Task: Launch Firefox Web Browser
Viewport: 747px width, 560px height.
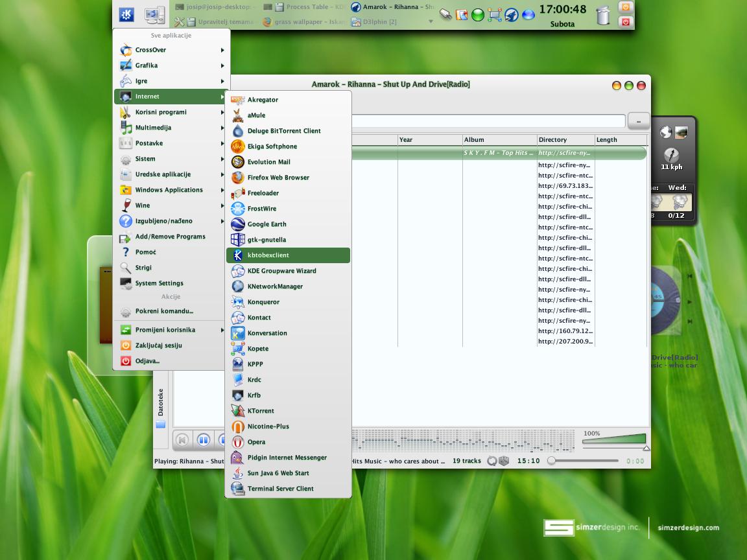Action: (288, 178)
